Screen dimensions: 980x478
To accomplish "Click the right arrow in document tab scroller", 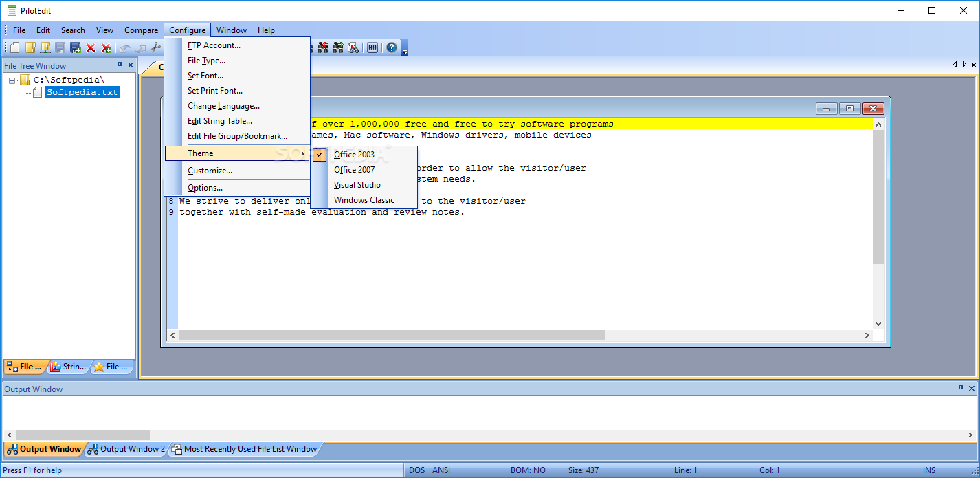I will point(964,65).
